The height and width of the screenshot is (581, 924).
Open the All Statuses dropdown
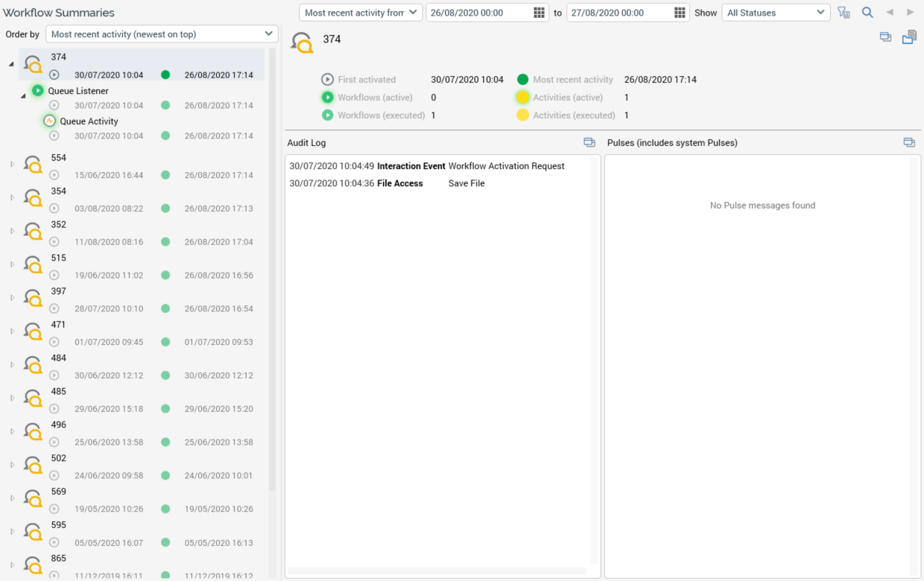pyautogui.click(x=776, y=13)
